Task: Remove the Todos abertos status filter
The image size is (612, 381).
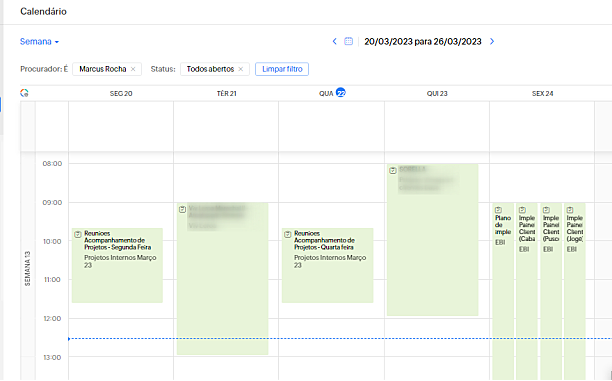Action: tap(241, 69)
